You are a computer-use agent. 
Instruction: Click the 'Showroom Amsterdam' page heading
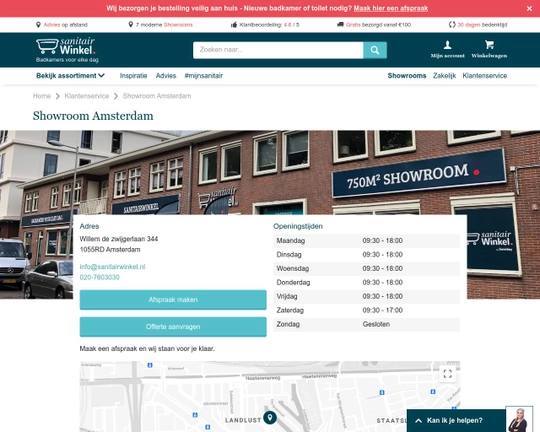tap(93, 116)
